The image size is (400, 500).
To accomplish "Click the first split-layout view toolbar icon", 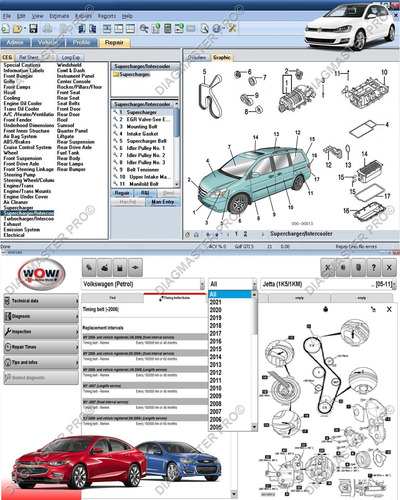I will 107,29.
